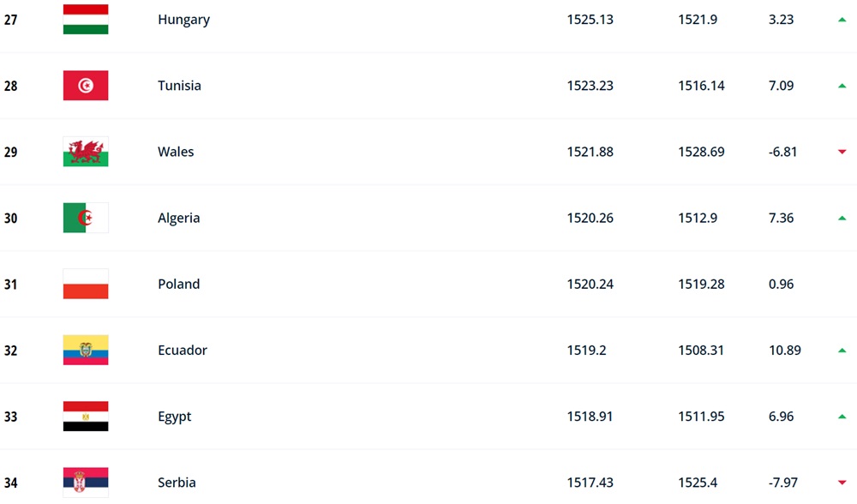
Task: Click the Hungary flag icon
Action: [85, 19]
